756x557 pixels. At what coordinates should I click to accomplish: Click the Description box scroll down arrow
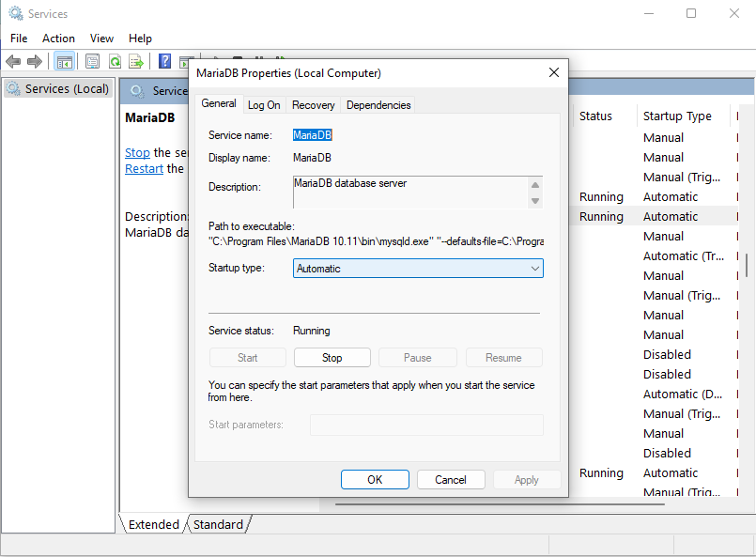[535, 201]
